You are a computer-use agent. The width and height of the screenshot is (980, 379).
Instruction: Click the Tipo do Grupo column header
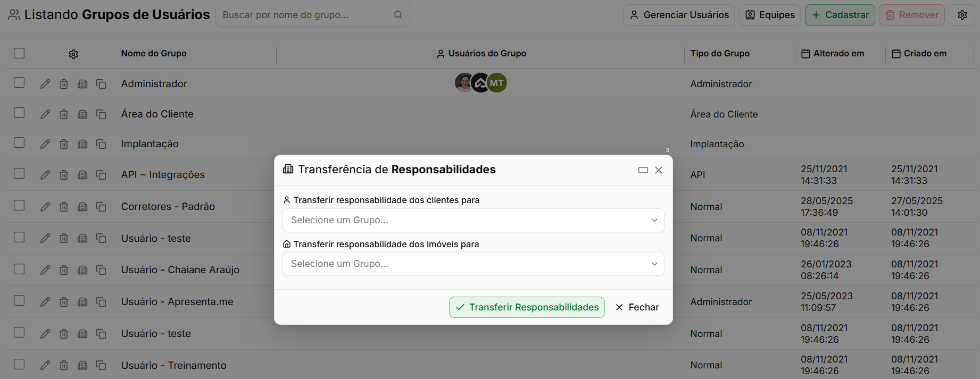(720, 53)
